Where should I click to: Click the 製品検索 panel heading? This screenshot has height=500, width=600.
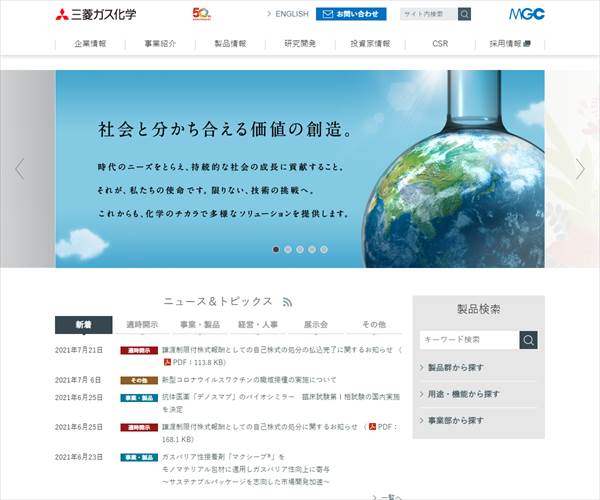478,309
